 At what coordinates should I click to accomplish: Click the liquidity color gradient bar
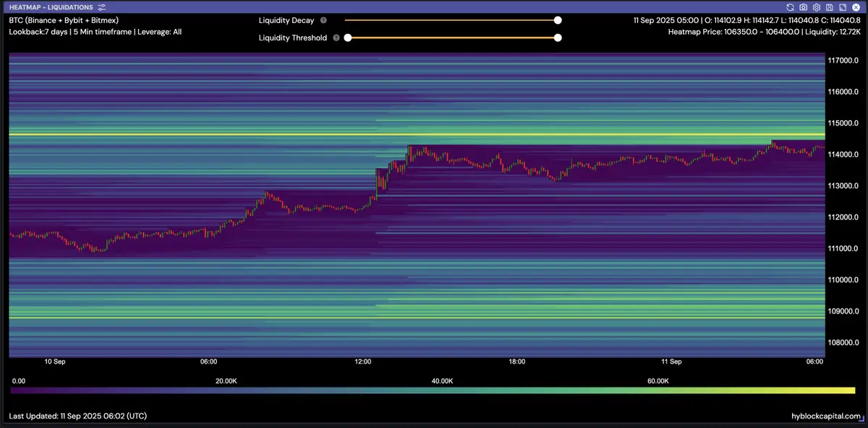pos(433,390)
